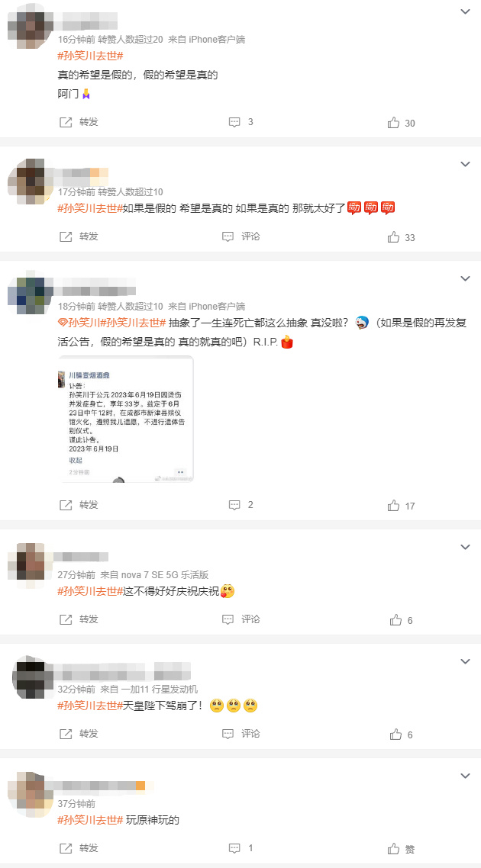Open chevron menu on 32-minute-old post
481x868 pixels.
[466, 661]
